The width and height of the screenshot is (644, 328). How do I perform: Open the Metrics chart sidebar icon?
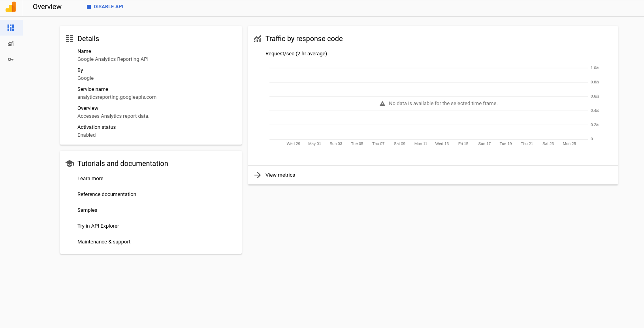pos(11,43)
